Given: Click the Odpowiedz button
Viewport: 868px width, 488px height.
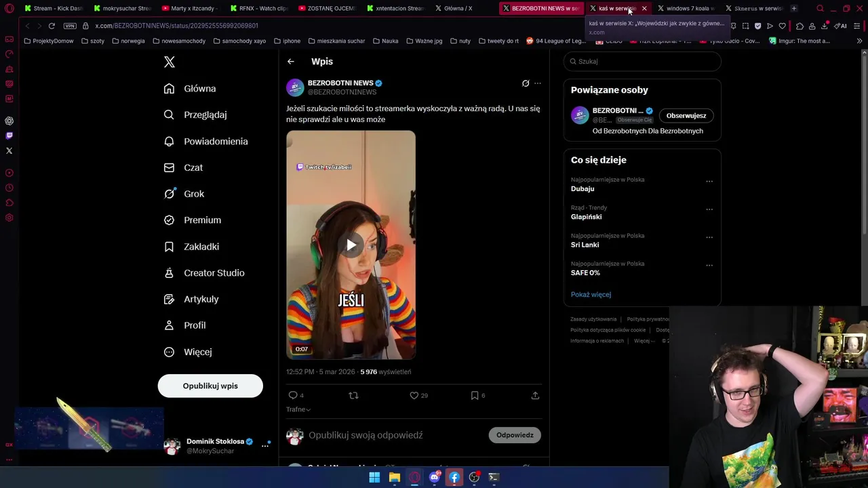Looking at the screenshot, I should (515, 435).
